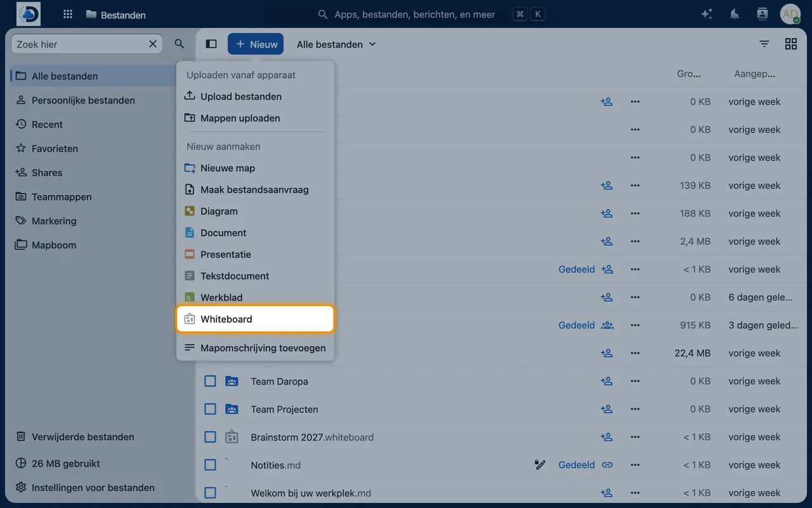Open Recent files view
Viewport: 812px width, 508px height.
[93, 124]
